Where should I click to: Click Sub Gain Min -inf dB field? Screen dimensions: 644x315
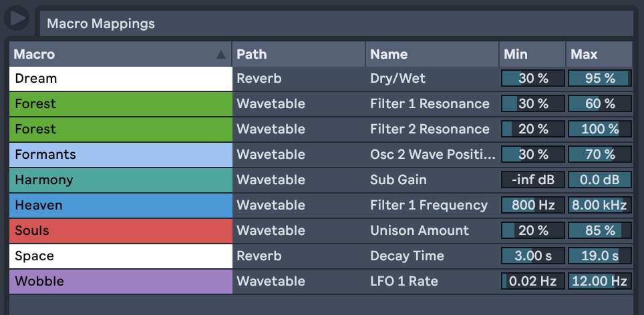[x=533, y=180]
